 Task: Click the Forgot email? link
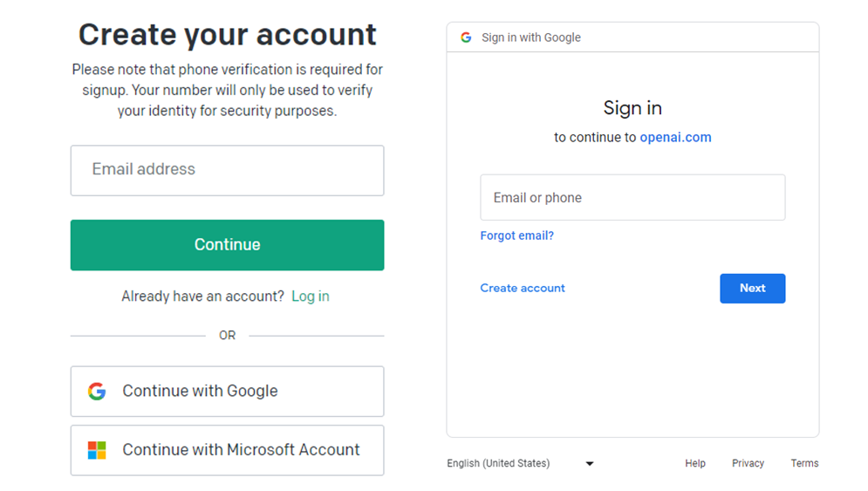(x=517, y=235)
